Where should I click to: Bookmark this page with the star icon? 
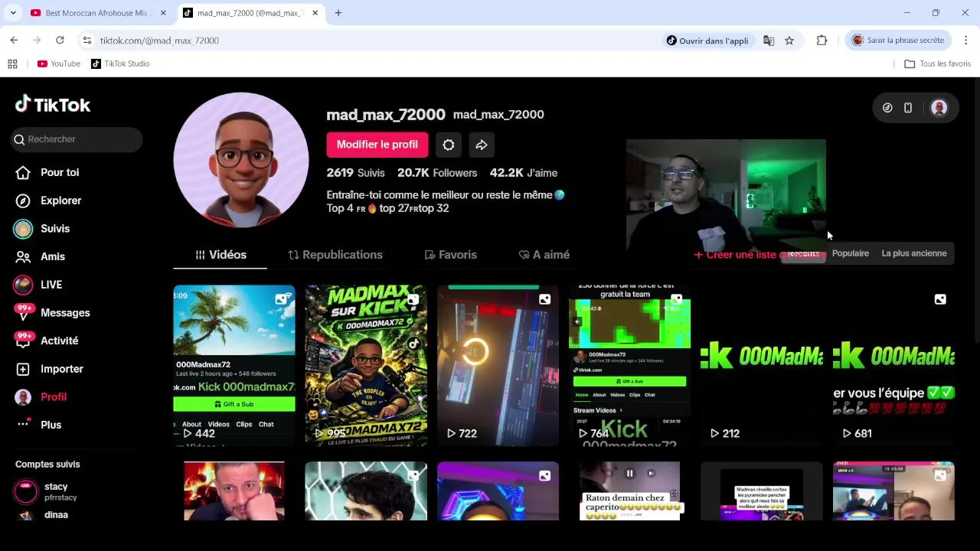point(789,41)
